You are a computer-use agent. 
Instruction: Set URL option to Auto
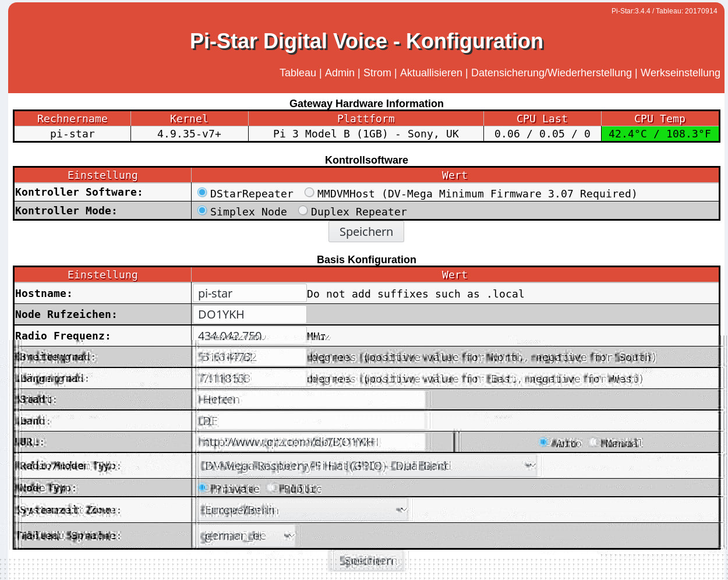click(545, 443)
